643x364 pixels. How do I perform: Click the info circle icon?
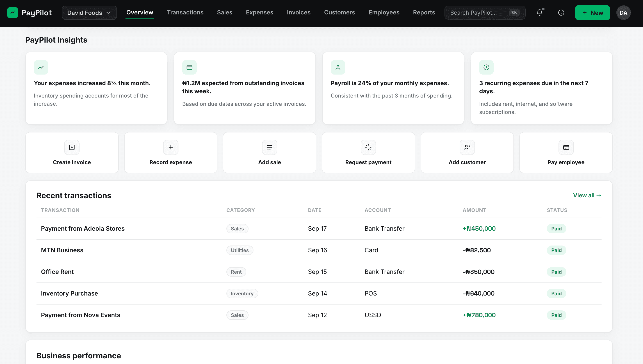pos(561,12)
